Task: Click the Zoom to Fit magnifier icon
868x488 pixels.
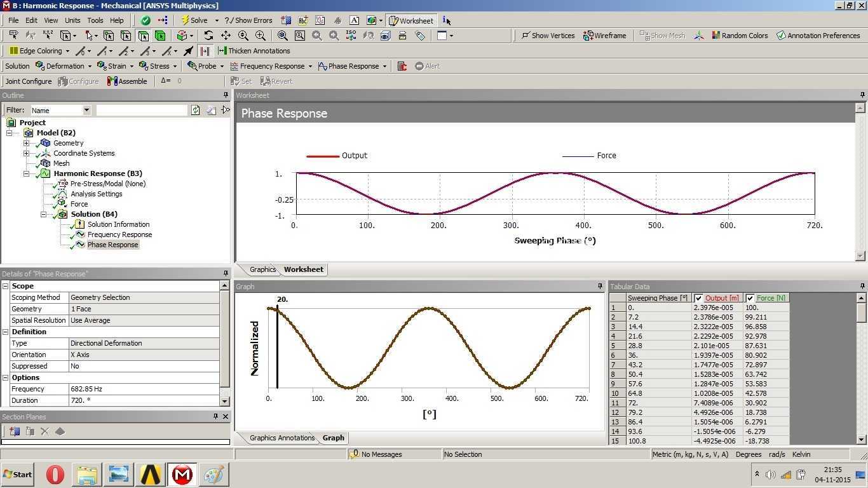Action: [282, 36]
